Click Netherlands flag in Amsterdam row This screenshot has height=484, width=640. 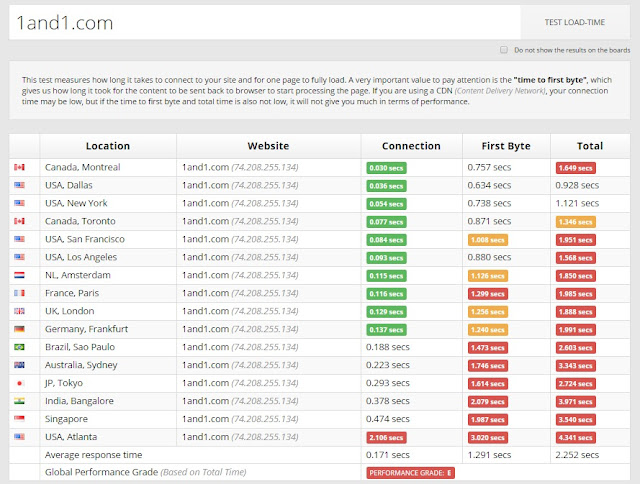[x=19, y=275]
